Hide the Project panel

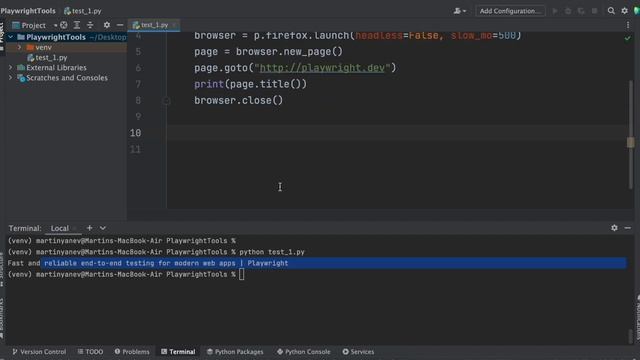pyautogui.click(x=120, y=25)
